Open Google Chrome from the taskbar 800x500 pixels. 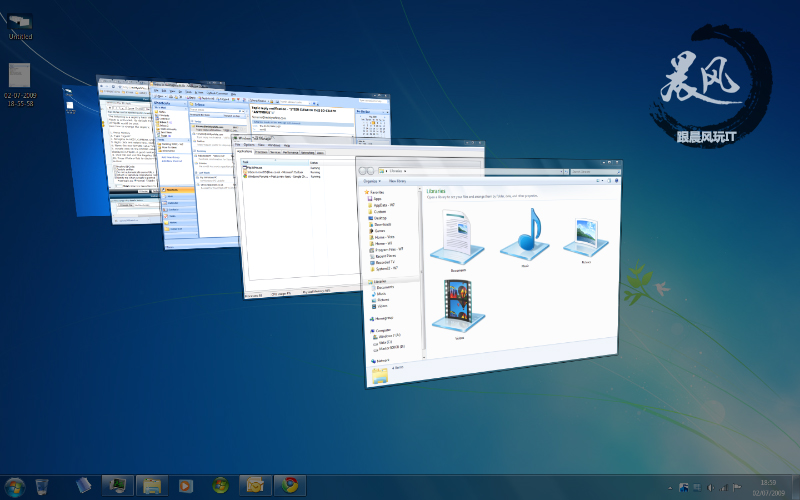point(290,485)
